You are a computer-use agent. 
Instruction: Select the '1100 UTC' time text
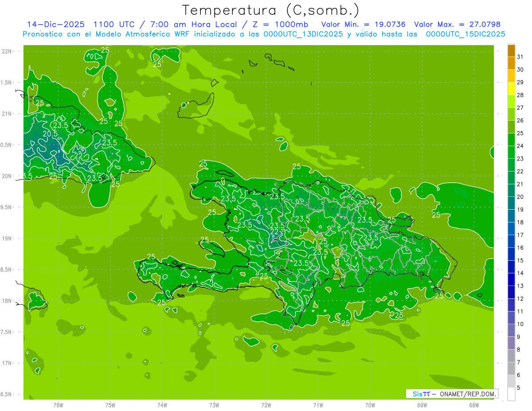(115, 24)
